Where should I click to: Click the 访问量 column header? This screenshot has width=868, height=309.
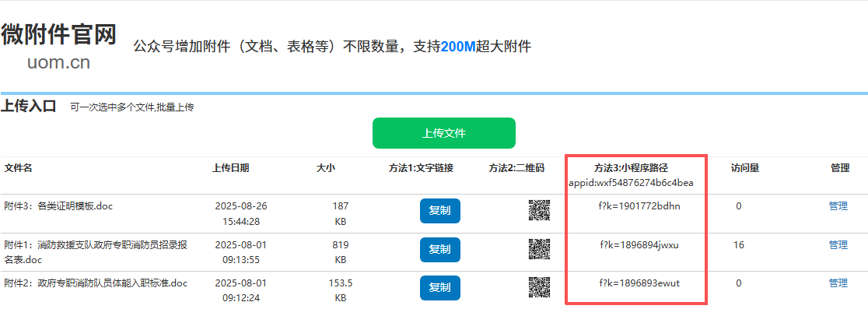pyautogui.click(x=744, y=168)
